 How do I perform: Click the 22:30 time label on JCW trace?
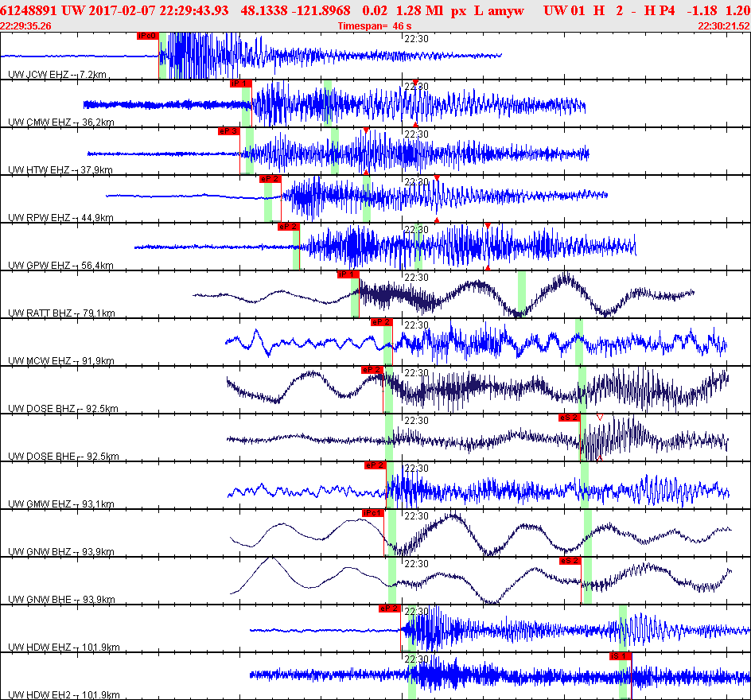point(416,39)
